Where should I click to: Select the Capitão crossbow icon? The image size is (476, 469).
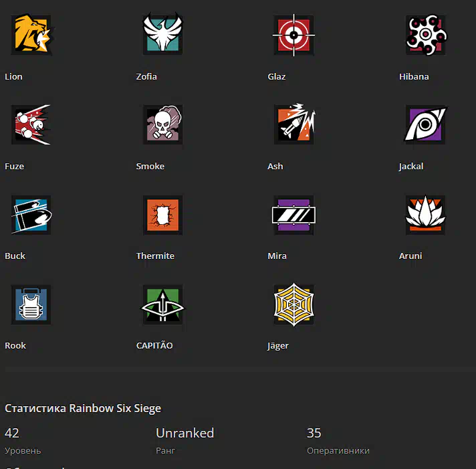pyautogui.click(x=162, y=304)
